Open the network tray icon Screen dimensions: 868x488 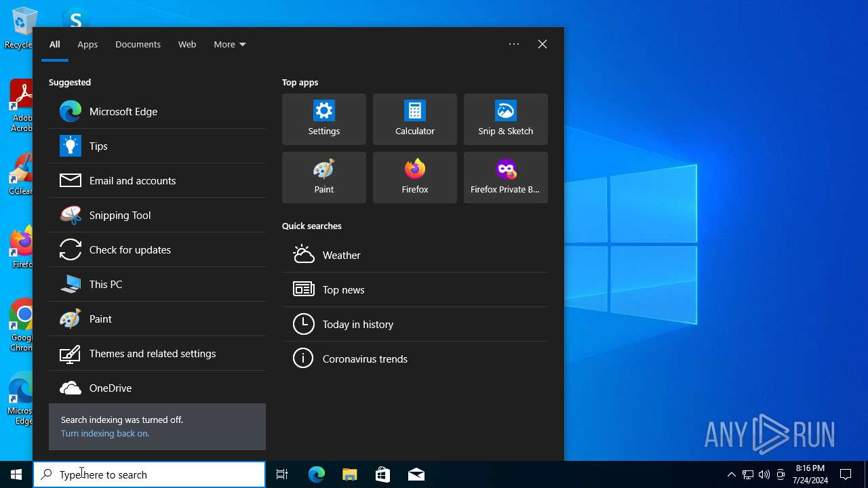click(x=748, y=474)
